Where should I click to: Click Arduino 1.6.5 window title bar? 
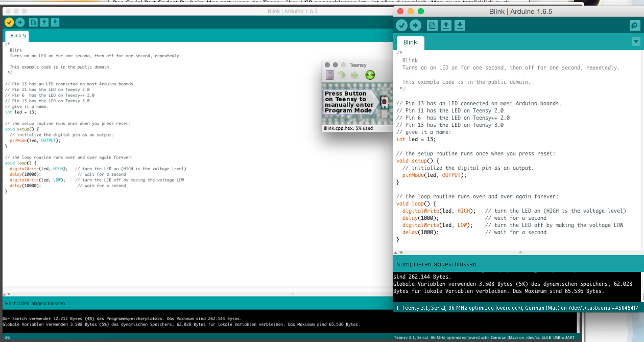point(518,11)
